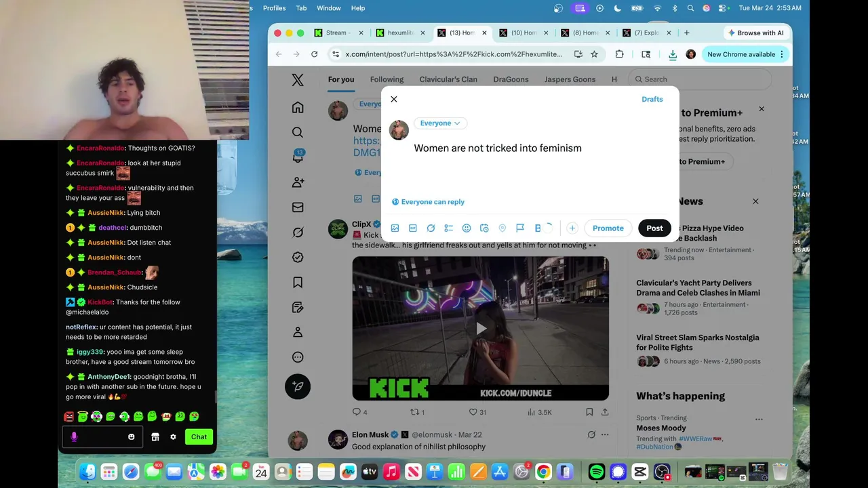868x488 pixels.
Task: Open Grok in X sidebar
Action: tap(298, 232)
